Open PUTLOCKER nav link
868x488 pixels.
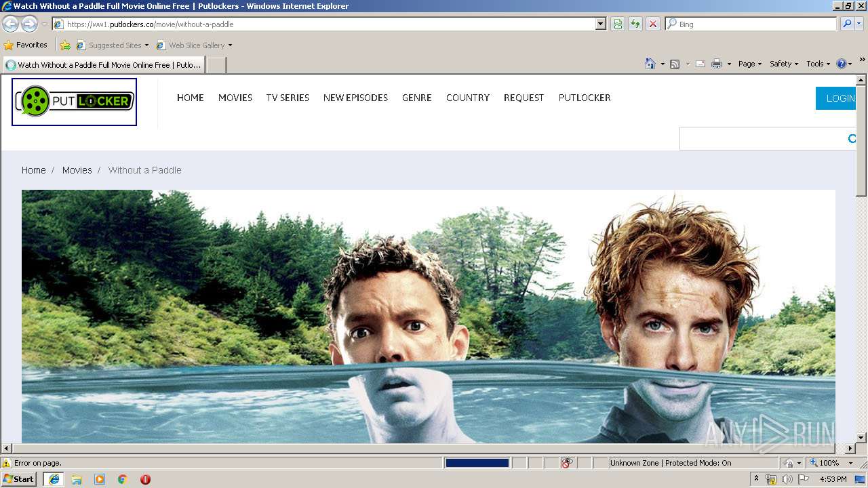(585, 98)
